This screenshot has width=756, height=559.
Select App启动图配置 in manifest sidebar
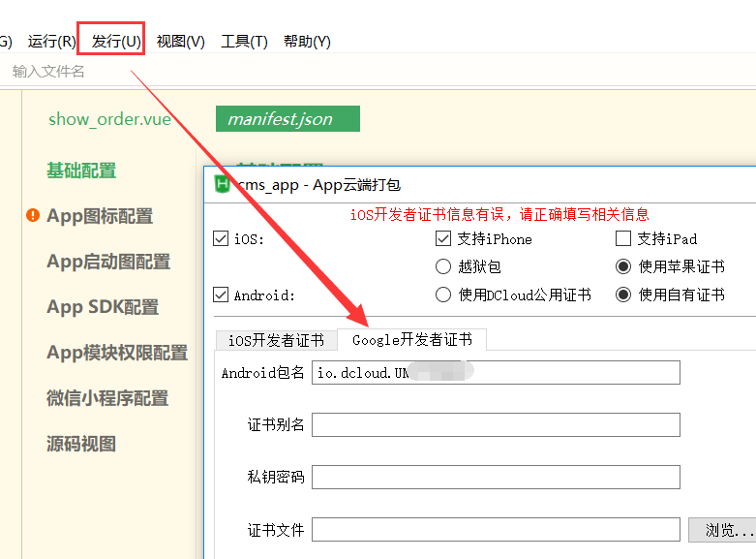pos(108,262)
